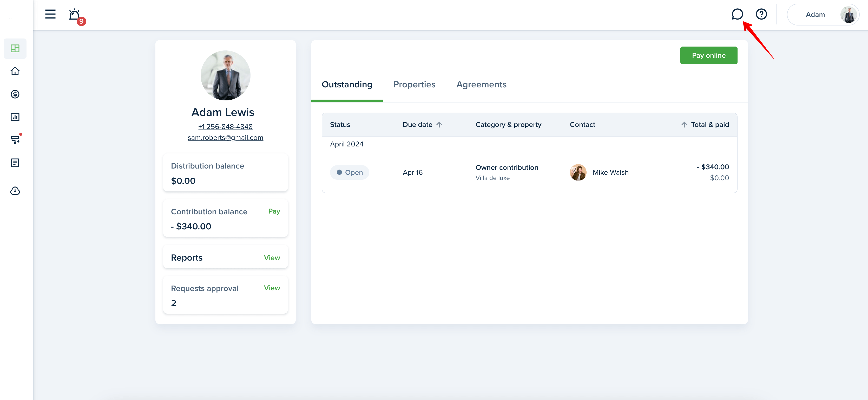Screen dimensions: 868x400
Task: Open the bar chart reports icon in sidebar
Action: coord(15,117)
